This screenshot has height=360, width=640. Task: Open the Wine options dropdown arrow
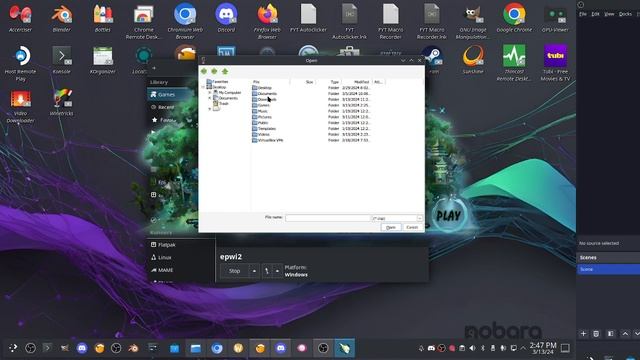pos(278,271)
